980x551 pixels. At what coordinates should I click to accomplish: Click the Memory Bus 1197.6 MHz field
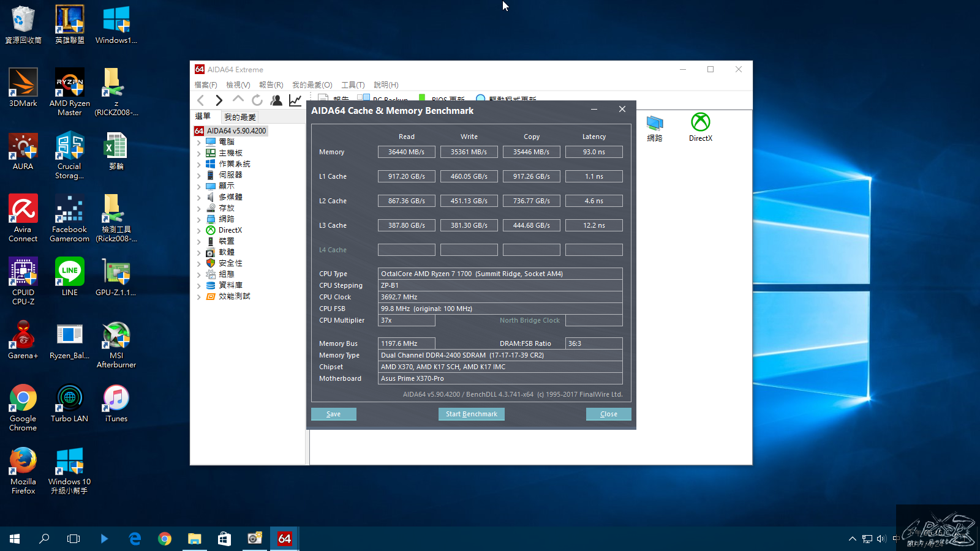[x=407, y=343]
